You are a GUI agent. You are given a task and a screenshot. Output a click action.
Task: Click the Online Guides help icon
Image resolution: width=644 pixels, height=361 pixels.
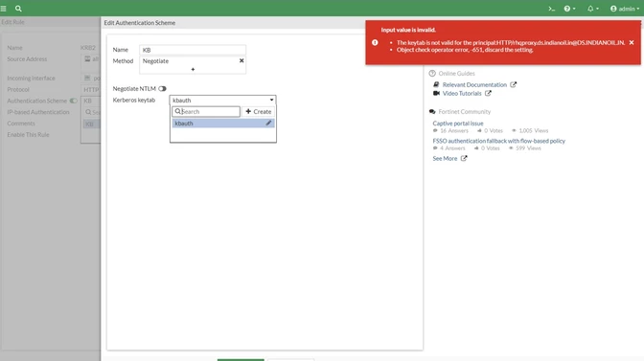click(432, 74)
